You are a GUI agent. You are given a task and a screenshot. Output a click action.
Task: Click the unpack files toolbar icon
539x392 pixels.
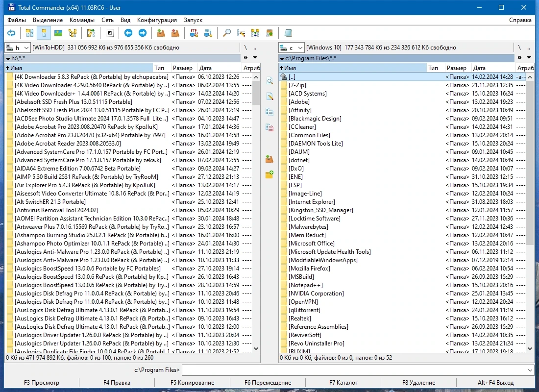(175, 33)
